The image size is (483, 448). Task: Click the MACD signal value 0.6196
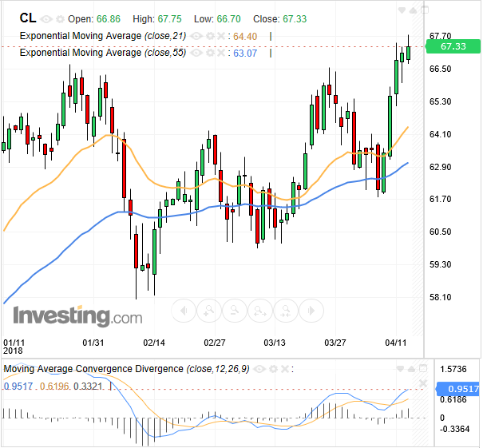pyautogui.click(x=54, y=387)
